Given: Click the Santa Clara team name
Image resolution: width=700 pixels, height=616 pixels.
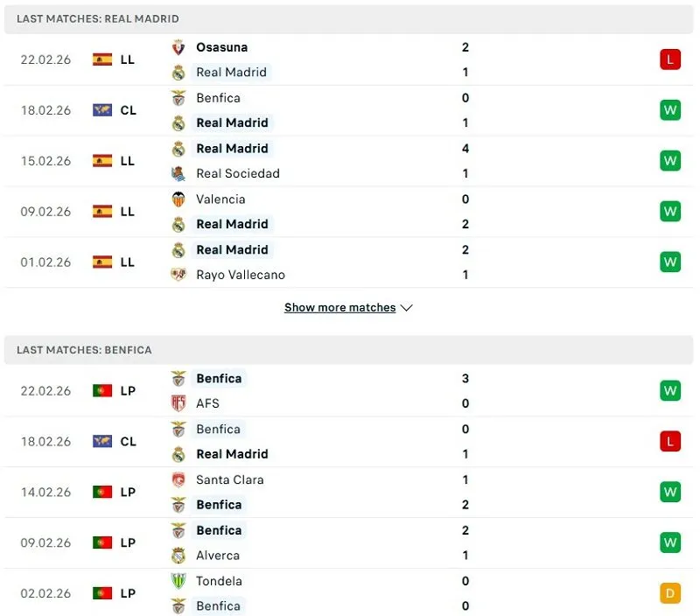Looking at the screenshot, I should [230, 479].
